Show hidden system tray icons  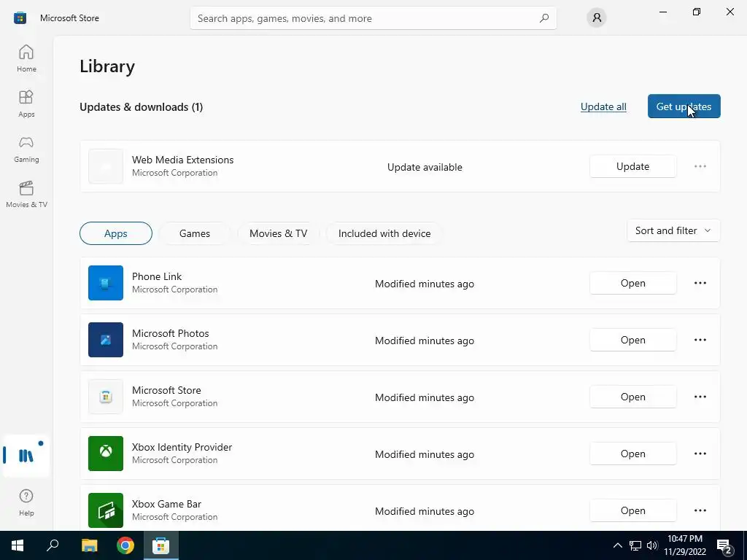pyautogui.click(x=617, y=545)
